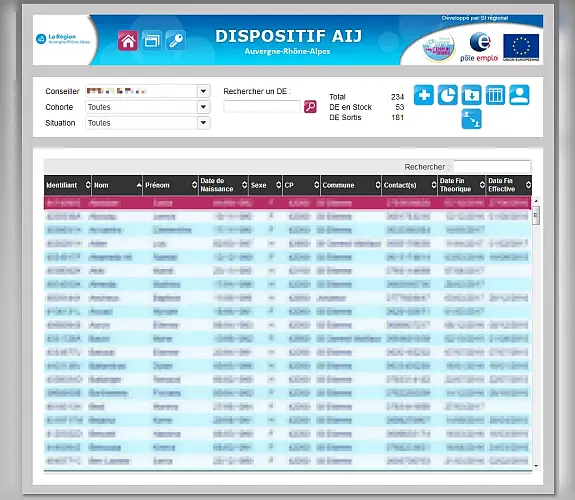
Task: Open the pie chart statistics icon
Action: click(447, 95)
